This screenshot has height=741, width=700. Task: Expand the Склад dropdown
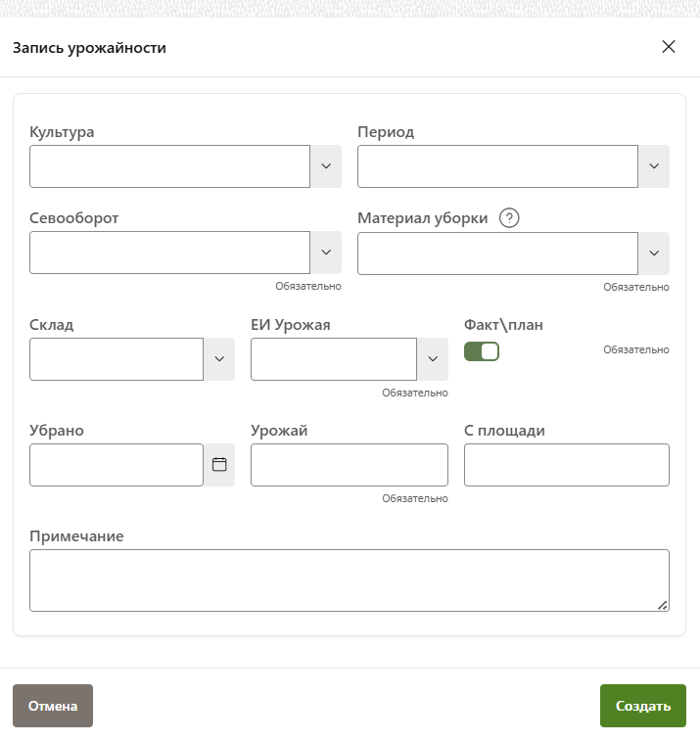point(219,359)
